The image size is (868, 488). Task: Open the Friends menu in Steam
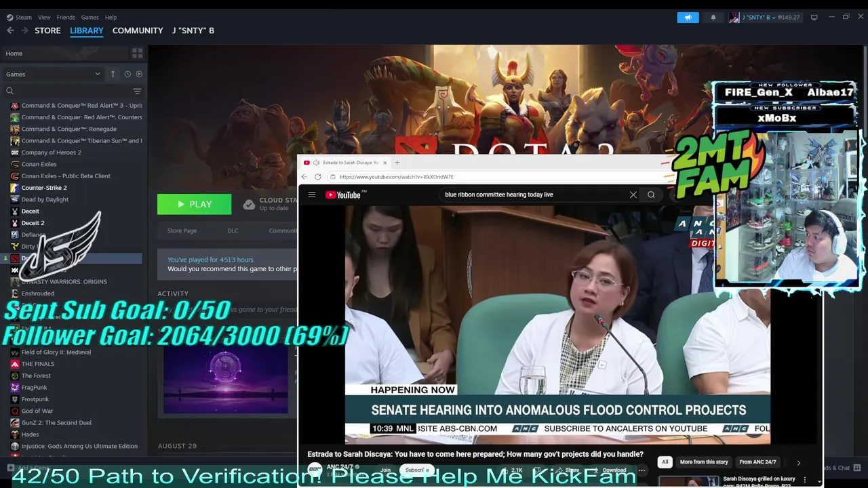click(66, 17)
